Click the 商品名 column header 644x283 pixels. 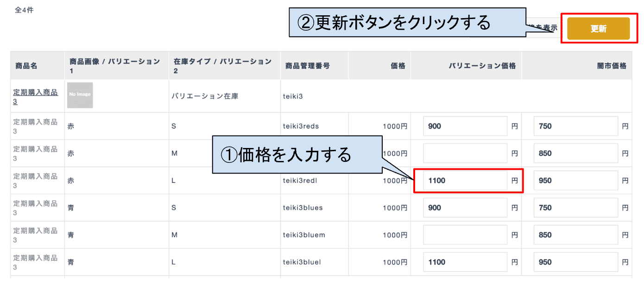pyautogui.click(x=26, y=66)
